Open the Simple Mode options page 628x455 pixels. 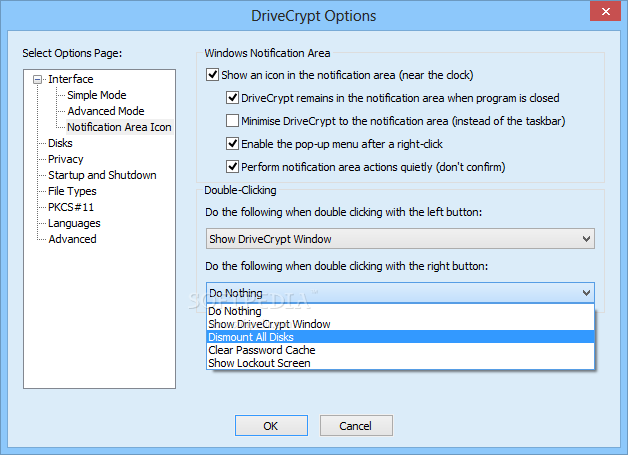coord(97,95)
